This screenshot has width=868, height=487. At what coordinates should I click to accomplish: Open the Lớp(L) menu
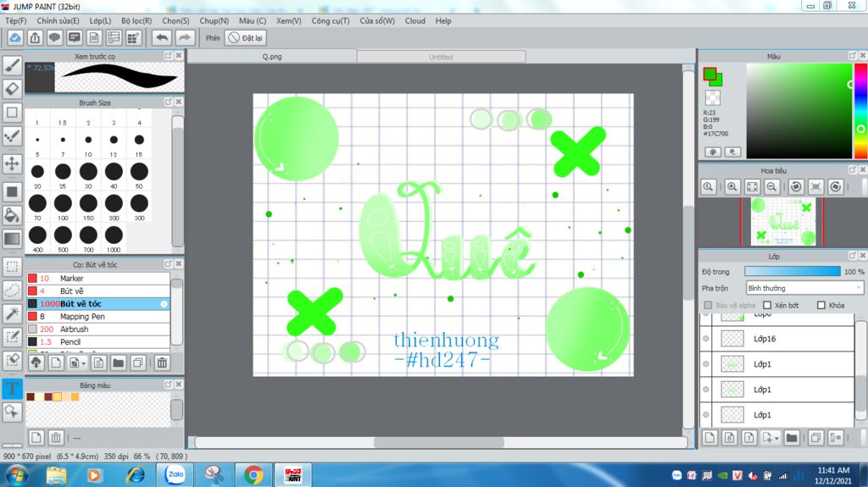(100, 20)
